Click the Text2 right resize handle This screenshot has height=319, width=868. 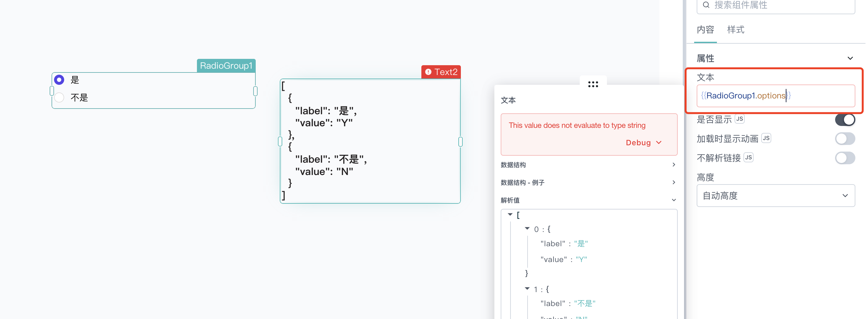tap(461, 141)
